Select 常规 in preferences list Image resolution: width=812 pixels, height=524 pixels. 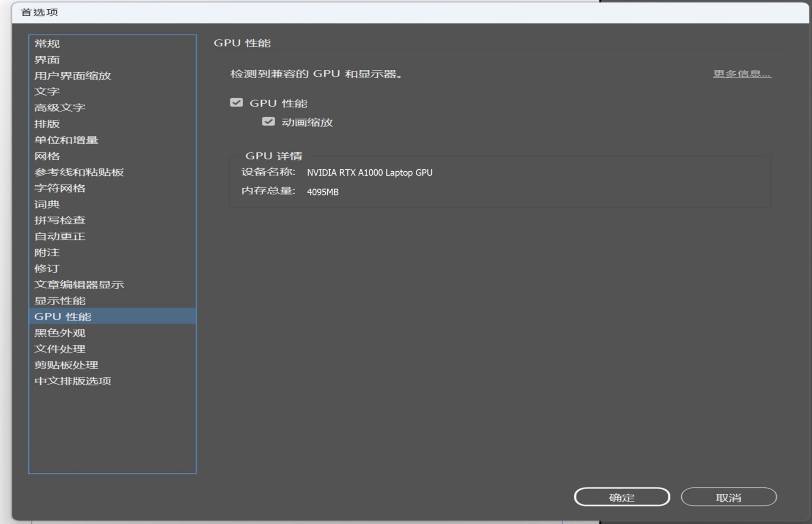(47, 44)
